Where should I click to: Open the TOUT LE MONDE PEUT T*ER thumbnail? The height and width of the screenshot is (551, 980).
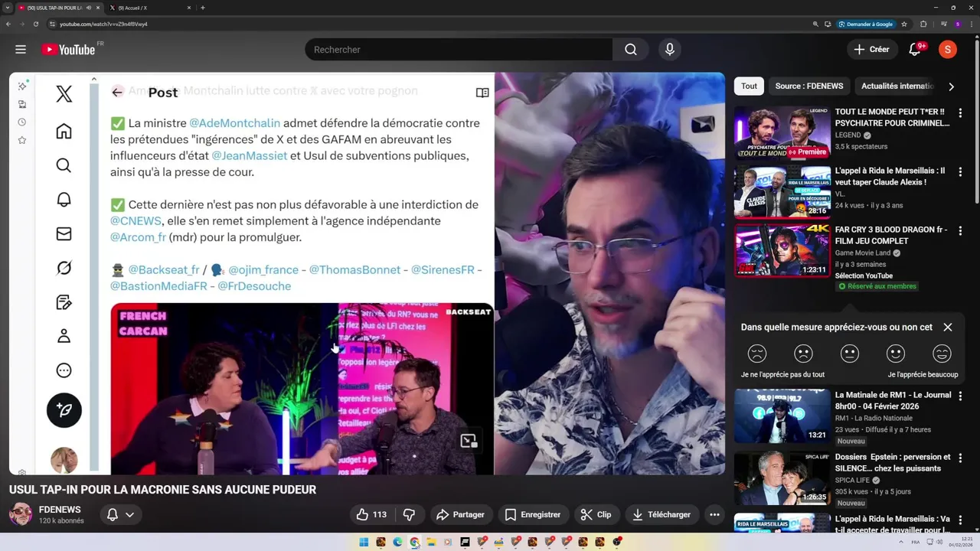(782, 132)
